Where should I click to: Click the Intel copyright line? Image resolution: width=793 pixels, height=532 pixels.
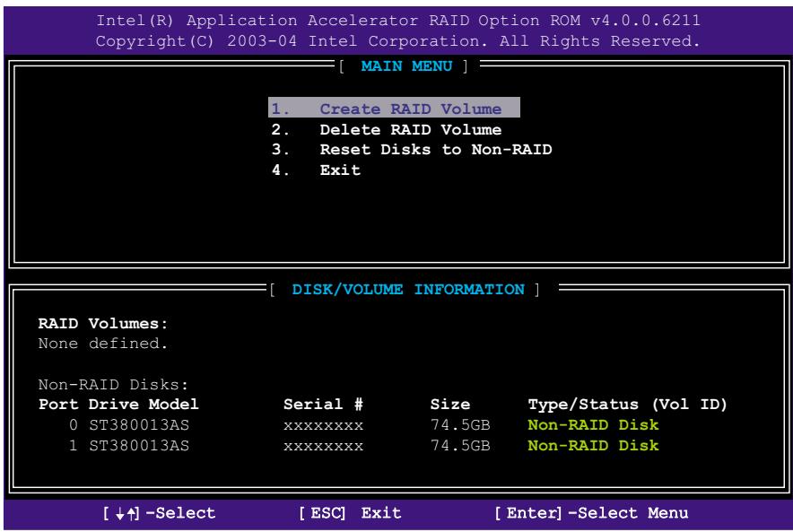point(398,41)
